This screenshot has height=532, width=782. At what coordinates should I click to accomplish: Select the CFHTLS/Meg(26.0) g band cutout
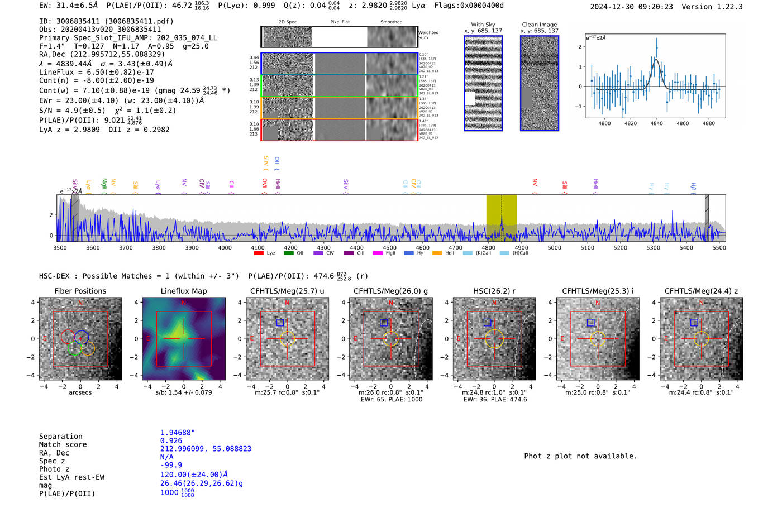coord(391,339)
